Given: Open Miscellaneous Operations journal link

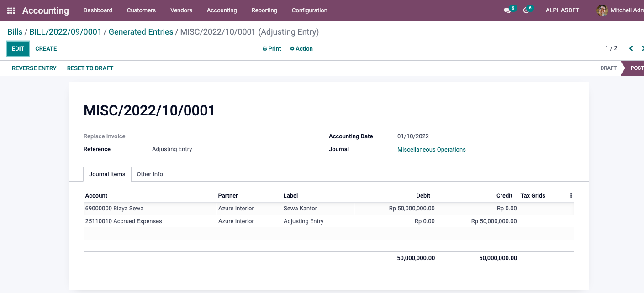Looking at the screenshot, I should [431, 150].
